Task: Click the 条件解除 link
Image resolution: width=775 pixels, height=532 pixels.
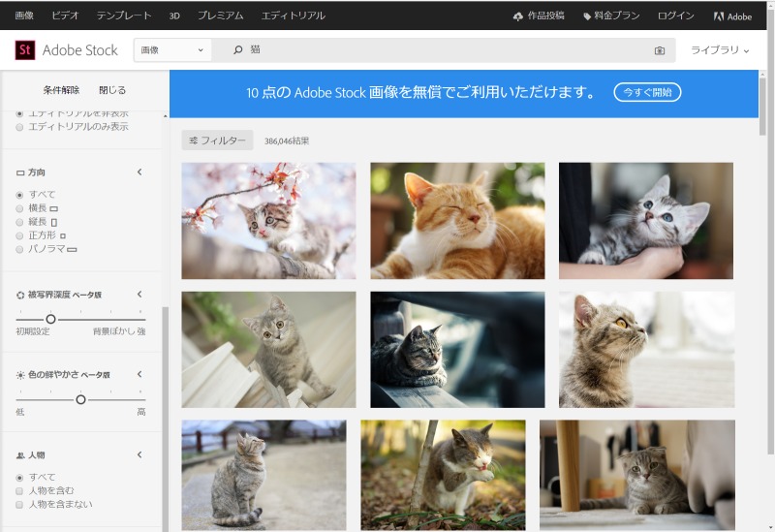Action: (x=61, y=90)
